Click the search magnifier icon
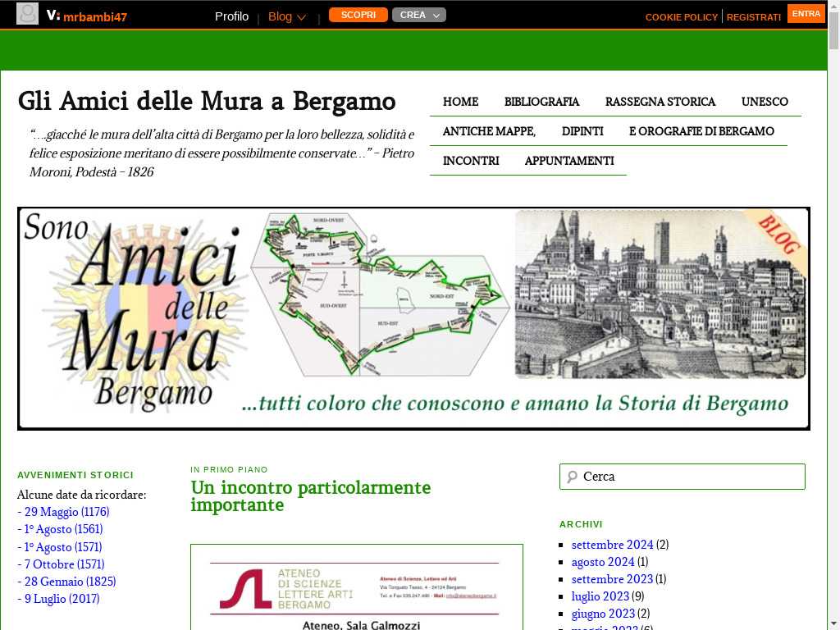Screen dimensions: 840x630 click(572, 477)
